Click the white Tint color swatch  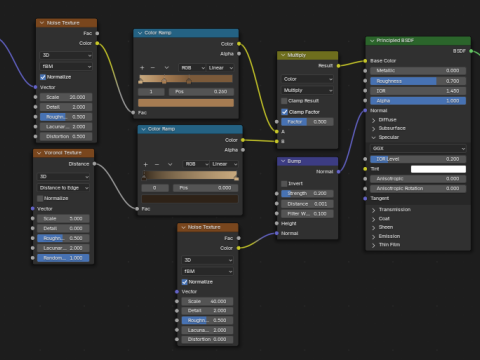click(438, 169)
